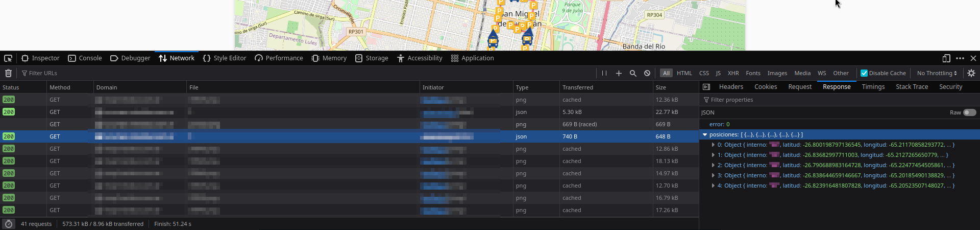Click the element picker icon
The image size is (980, 230).
(8, 58)
